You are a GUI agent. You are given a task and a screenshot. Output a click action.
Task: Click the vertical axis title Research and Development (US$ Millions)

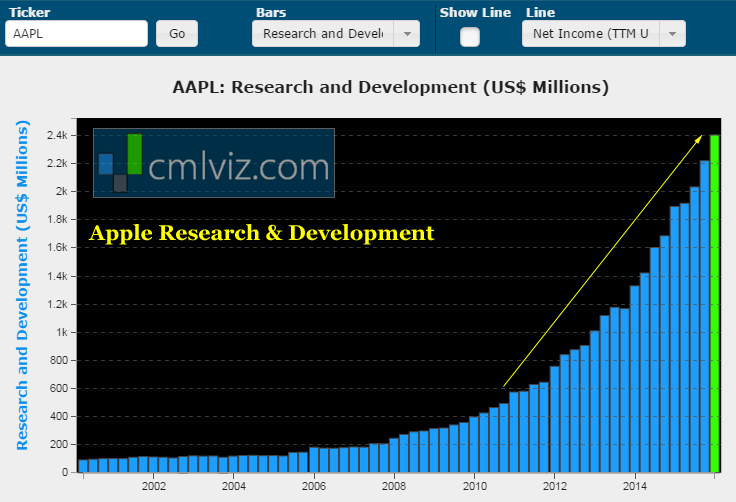pos(22,285)
